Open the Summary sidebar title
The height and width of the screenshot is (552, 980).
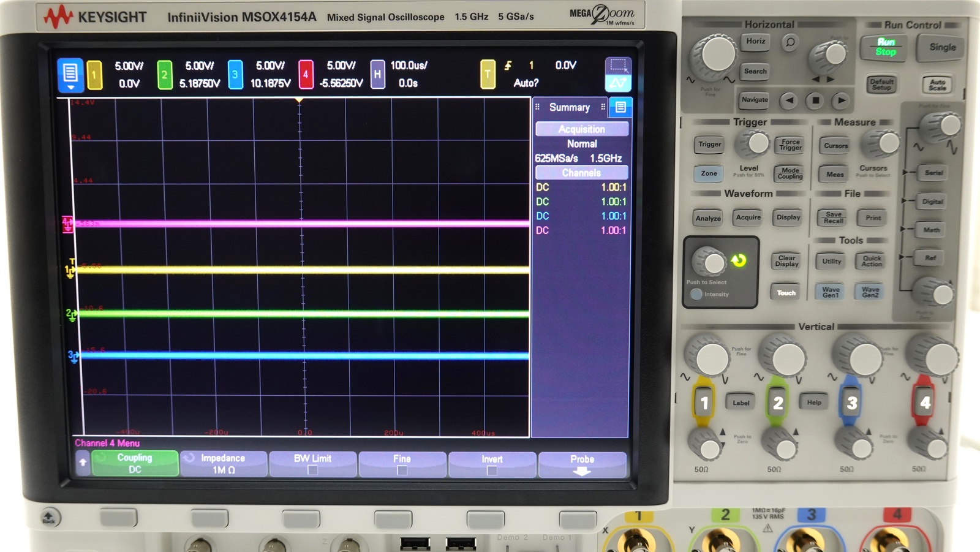click(x=570, y=107)
